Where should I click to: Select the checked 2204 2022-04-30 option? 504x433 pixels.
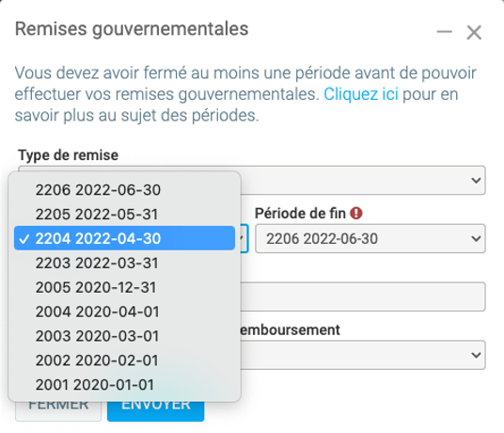(x=124, y=238)
